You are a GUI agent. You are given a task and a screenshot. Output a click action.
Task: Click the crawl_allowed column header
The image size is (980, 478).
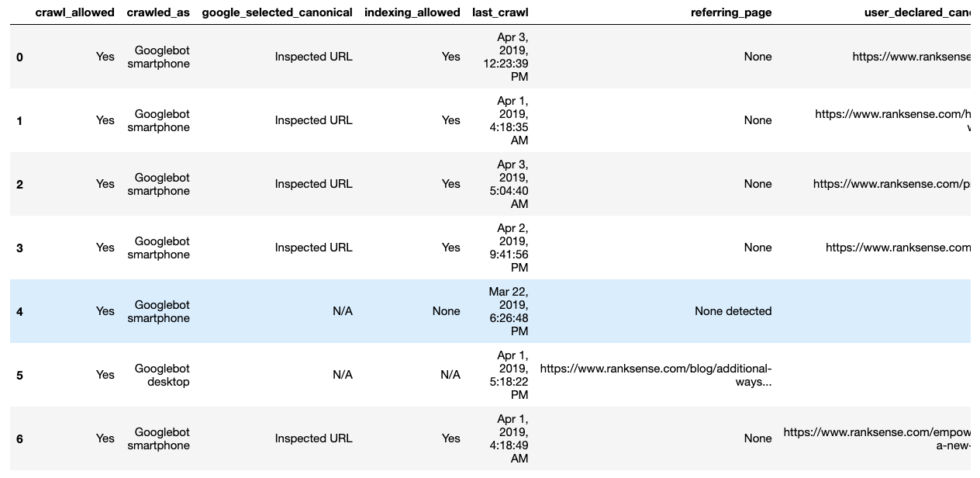point(74,12)
